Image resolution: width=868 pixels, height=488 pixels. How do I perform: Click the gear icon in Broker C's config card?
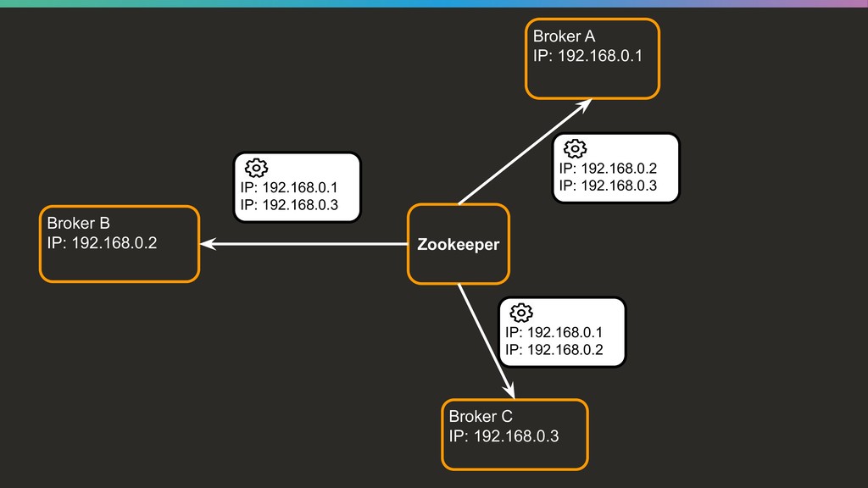tap(521, 313)
